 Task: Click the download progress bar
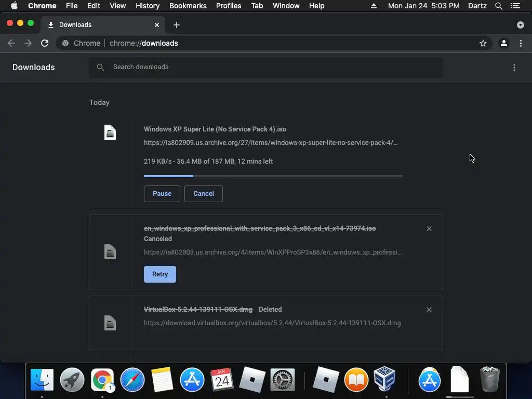click(273, 176)
